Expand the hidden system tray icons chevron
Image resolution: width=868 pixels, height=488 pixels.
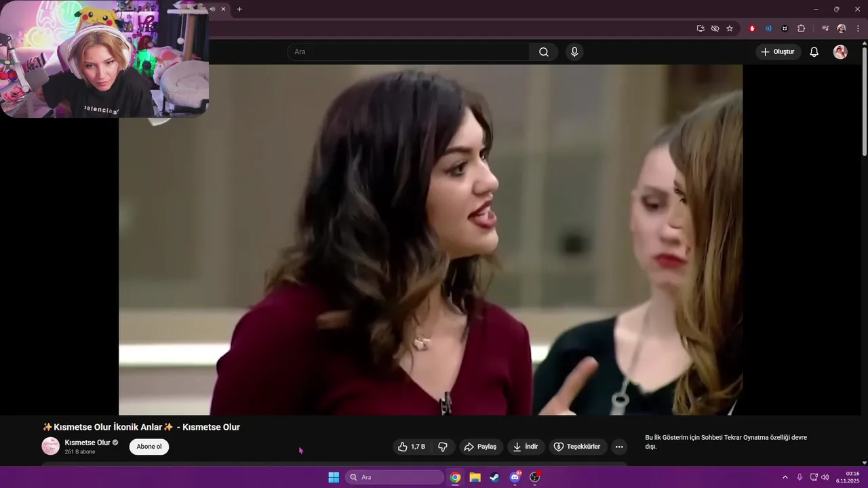(785, 477)
